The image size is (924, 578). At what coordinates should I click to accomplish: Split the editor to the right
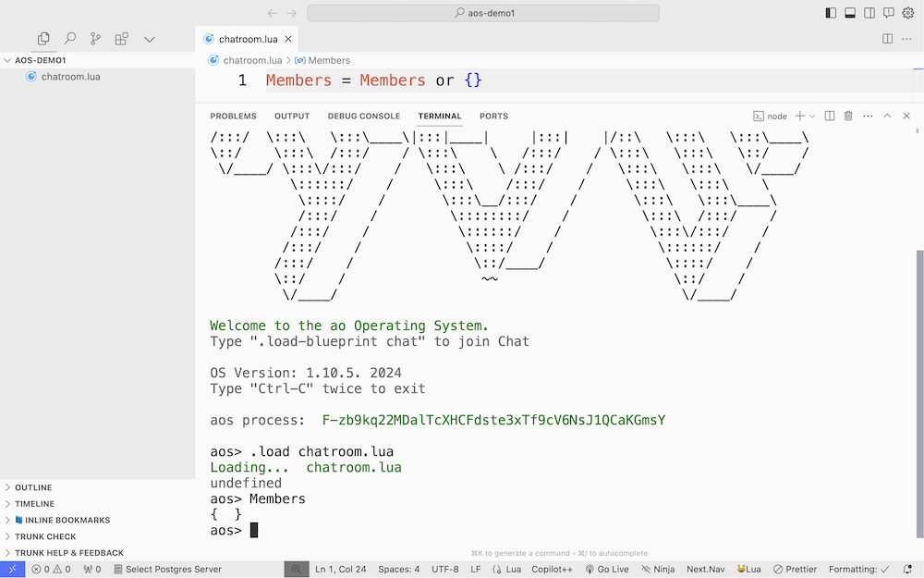pyautogui.click(x=887, y=39)
